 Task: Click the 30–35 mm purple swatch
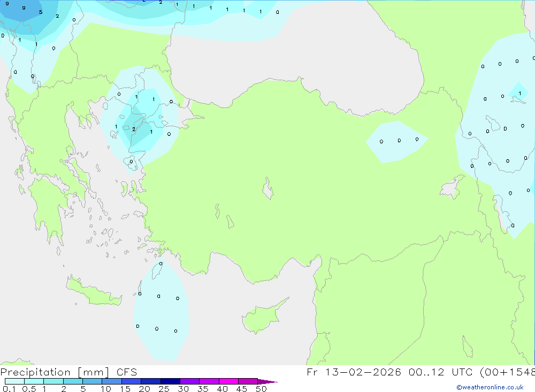coord(190,381)
